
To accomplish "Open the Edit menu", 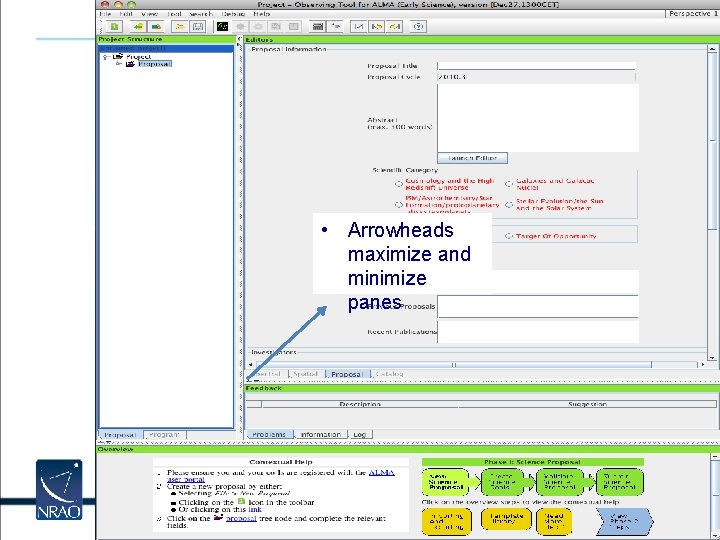I will tap(126, 14).
